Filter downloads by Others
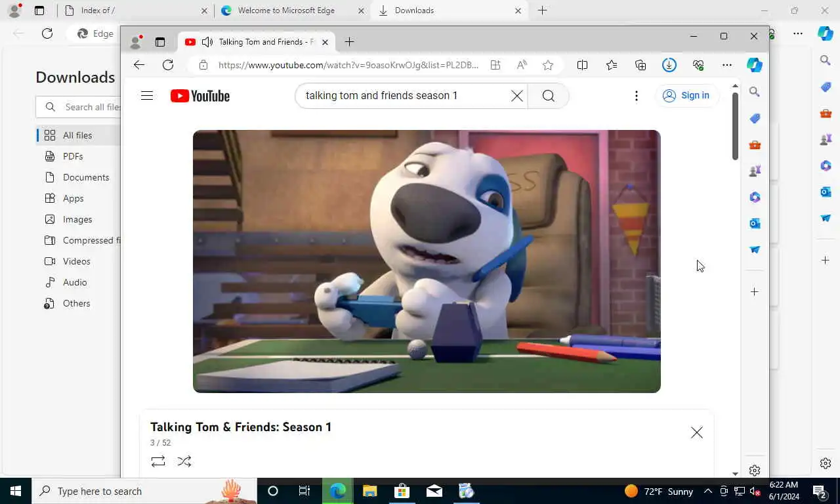Viewport: 840px width, 504px height. (x=76, y=303)
